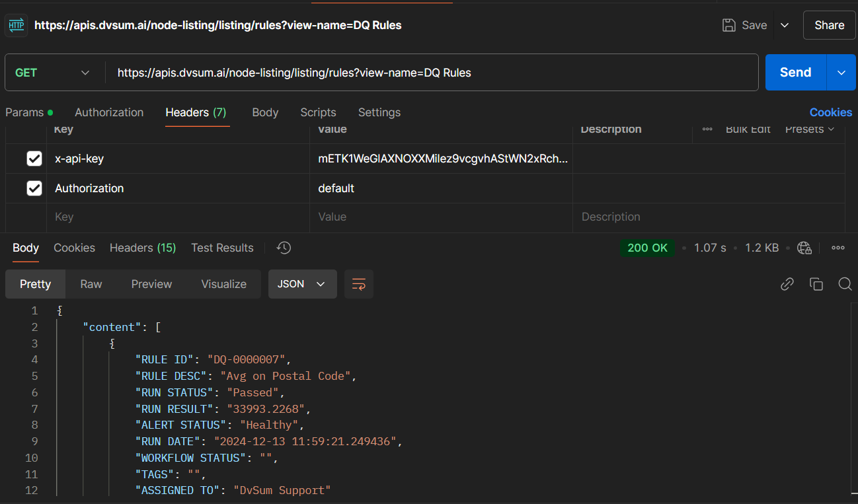Click the "DQ-0000007" rule ID value
858x504 pixels.
click(247, 359)
